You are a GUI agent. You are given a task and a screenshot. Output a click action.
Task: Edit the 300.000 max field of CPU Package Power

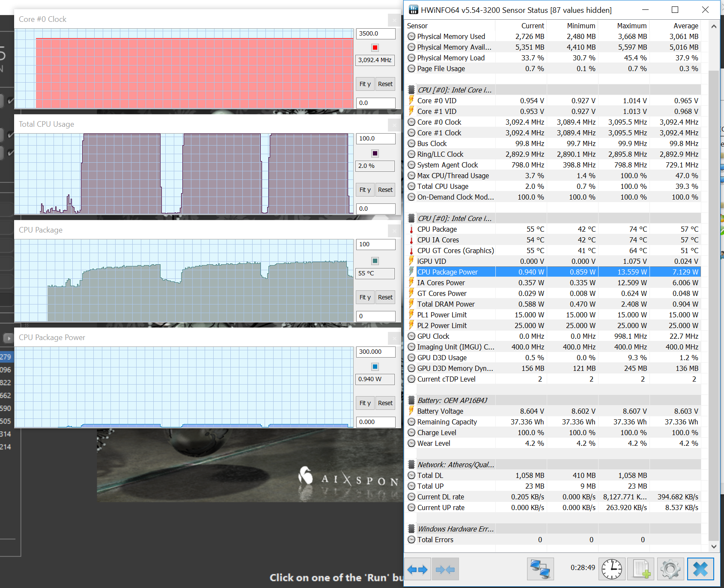[375, 352]
